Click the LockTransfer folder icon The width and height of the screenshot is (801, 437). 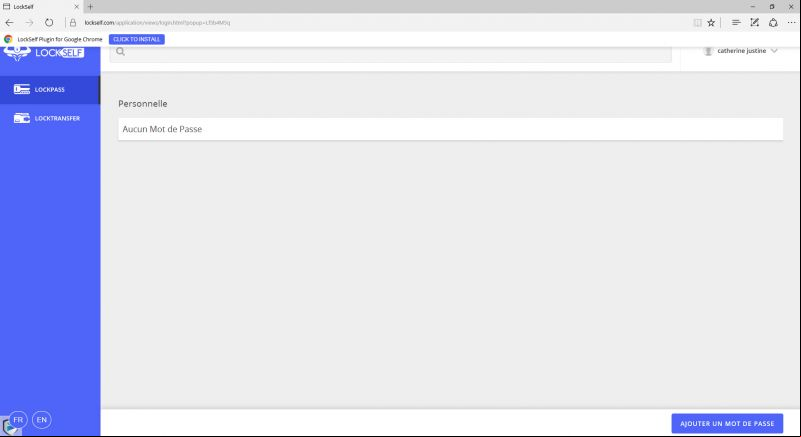(x=21, y=118)
